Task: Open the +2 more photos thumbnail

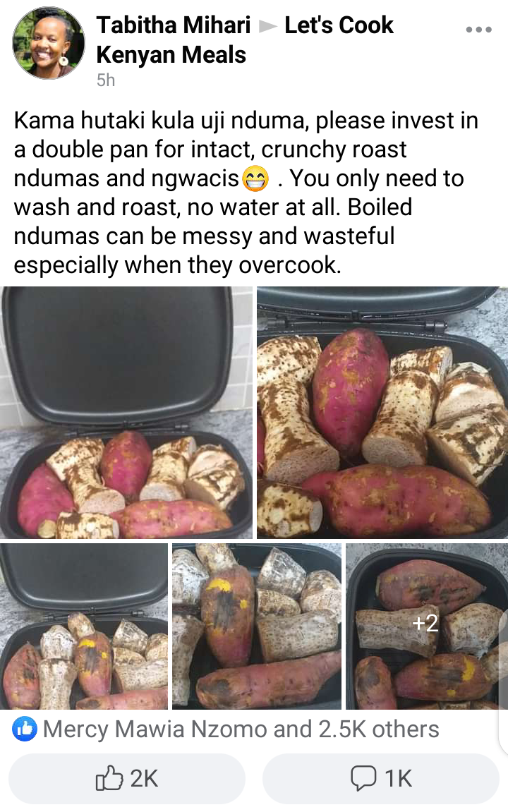Action: pyautogui.click(x=425, y=626)
